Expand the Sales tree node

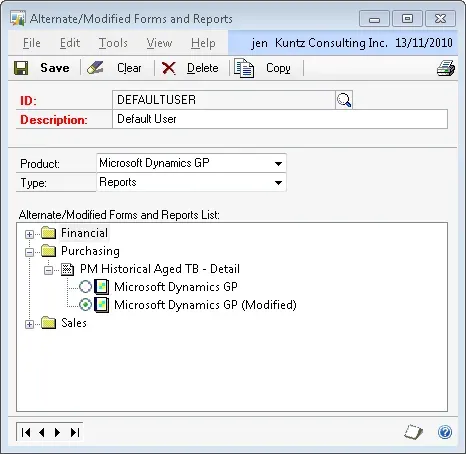(x=29, y=324)
